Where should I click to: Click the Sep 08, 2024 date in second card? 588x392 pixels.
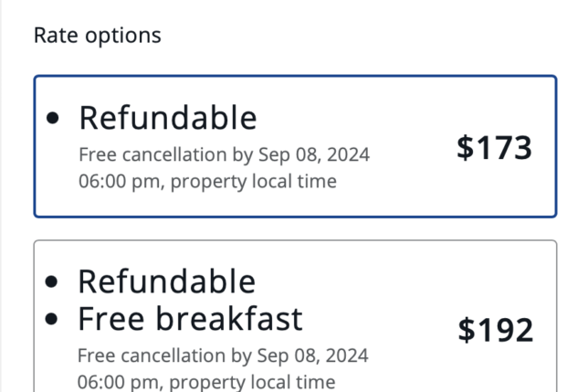[x=313, y=355]
